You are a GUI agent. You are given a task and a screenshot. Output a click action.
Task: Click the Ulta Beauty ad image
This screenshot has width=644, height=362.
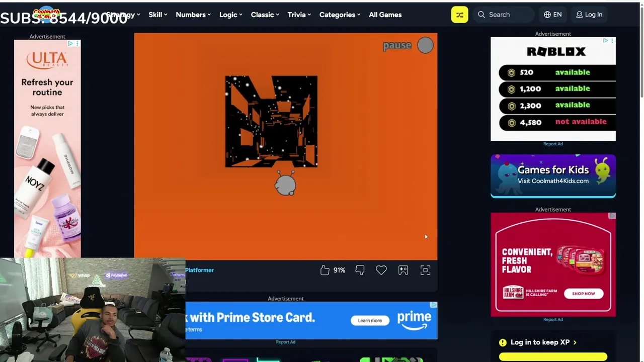tap(47, 149)
